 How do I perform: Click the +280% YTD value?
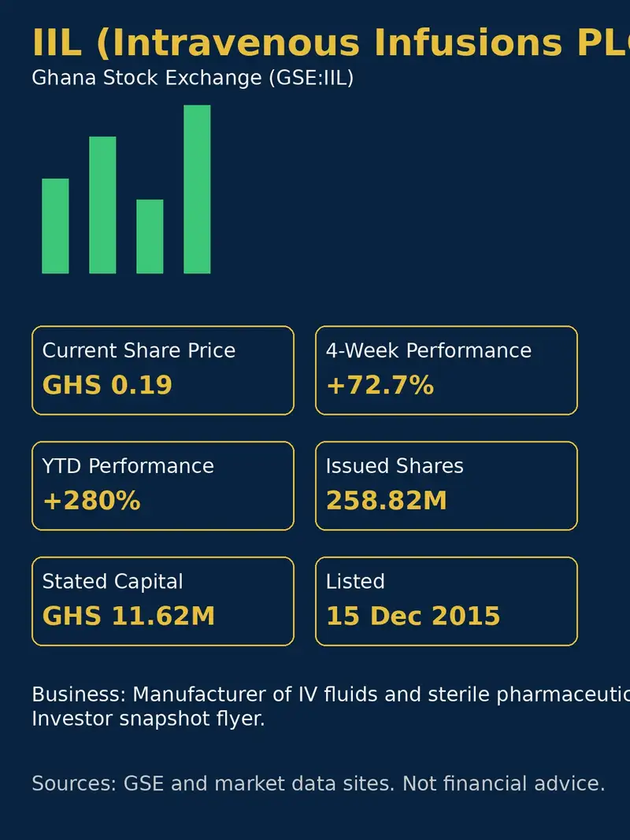pos(91,501)
